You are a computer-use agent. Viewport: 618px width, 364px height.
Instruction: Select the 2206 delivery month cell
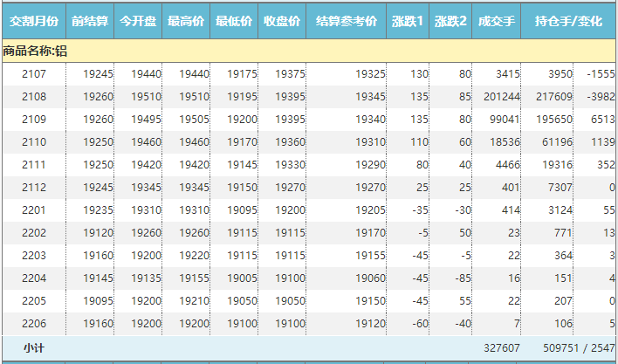33,324
